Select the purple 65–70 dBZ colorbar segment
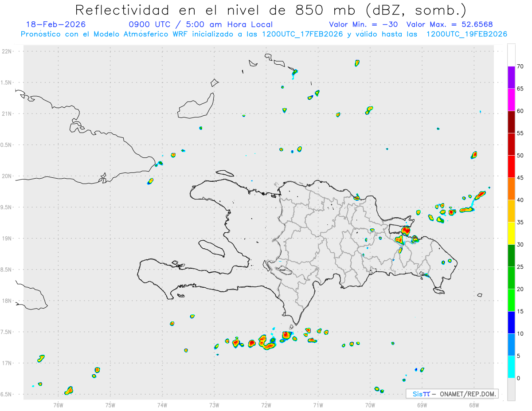 coord(511,77)
